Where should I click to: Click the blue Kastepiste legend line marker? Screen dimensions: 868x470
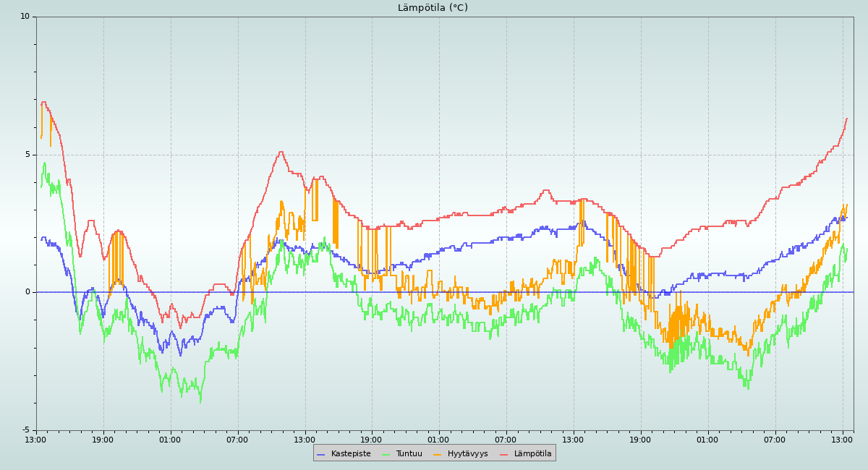(x=321, y=454)
